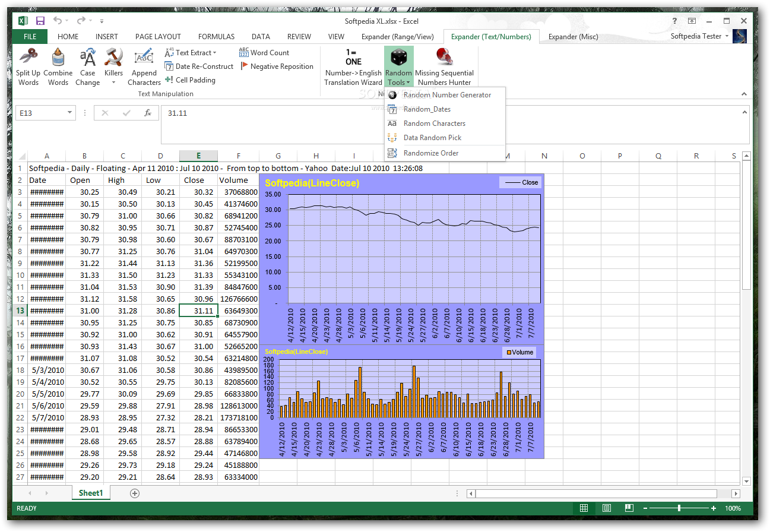Switch to Page Break Preview
770x532 pixels.
629,508
